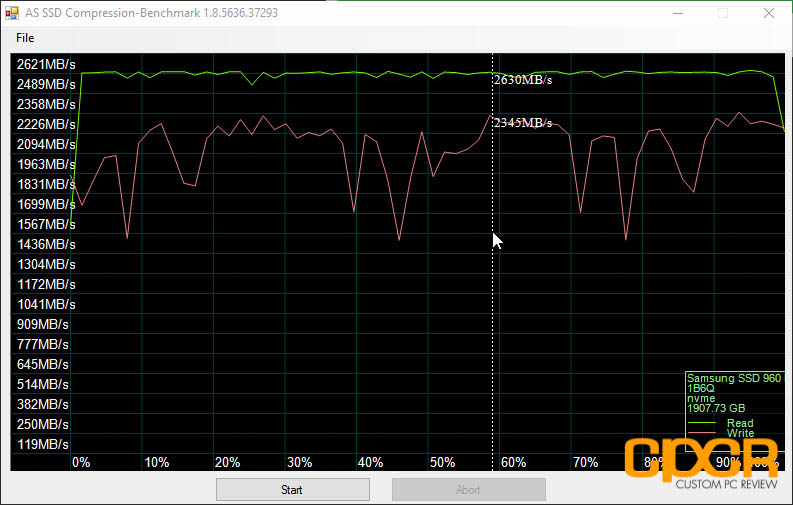The image size is (793, 505).
Task: Click the nvme driver text in legend
Action: pyautogui.click(x=701, y=398)
